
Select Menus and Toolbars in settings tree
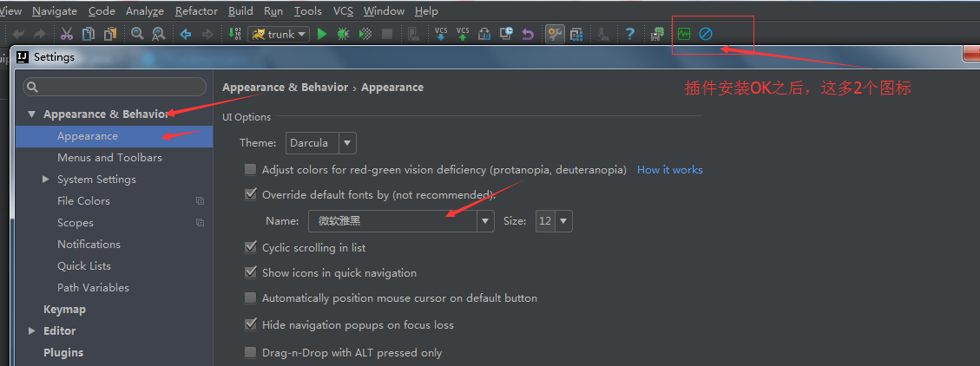(109, 157)
